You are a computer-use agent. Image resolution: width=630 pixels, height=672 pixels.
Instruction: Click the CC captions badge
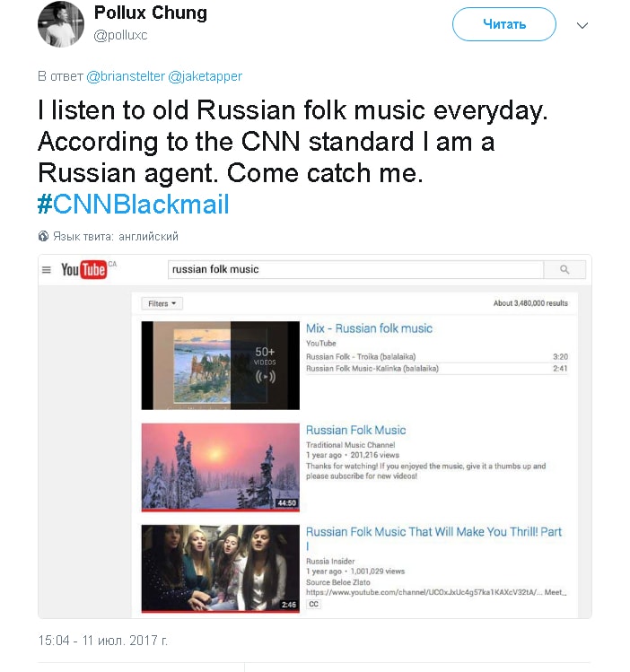(314, 604)
